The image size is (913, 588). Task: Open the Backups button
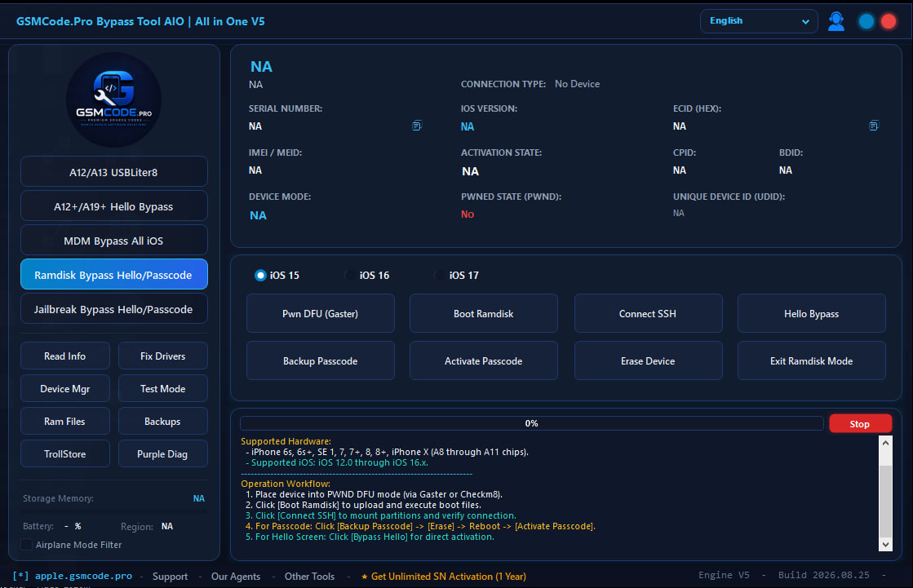click(x=162, y=421)
